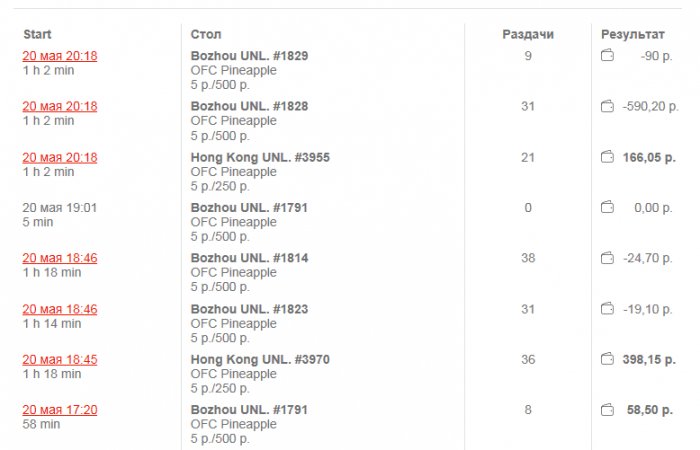Screen dimensions: 700x450
Task: Click wallet icon in Bozhou #1814 row
Action: click(607, 258)
